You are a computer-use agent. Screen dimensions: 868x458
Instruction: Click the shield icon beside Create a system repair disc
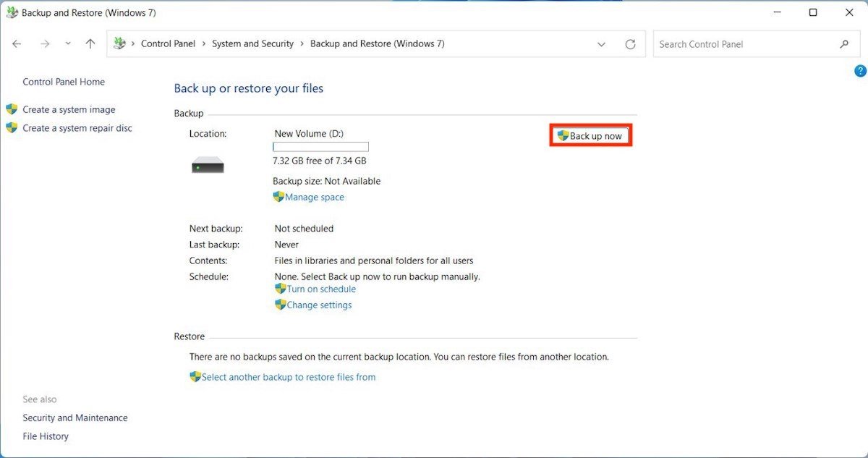pos(12,128)
